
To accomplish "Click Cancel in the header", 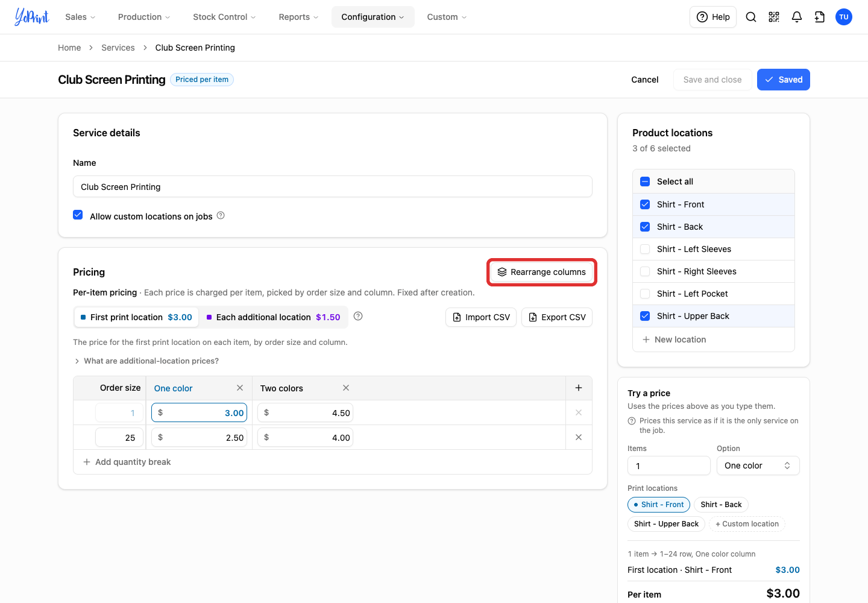I will [645, 80].
